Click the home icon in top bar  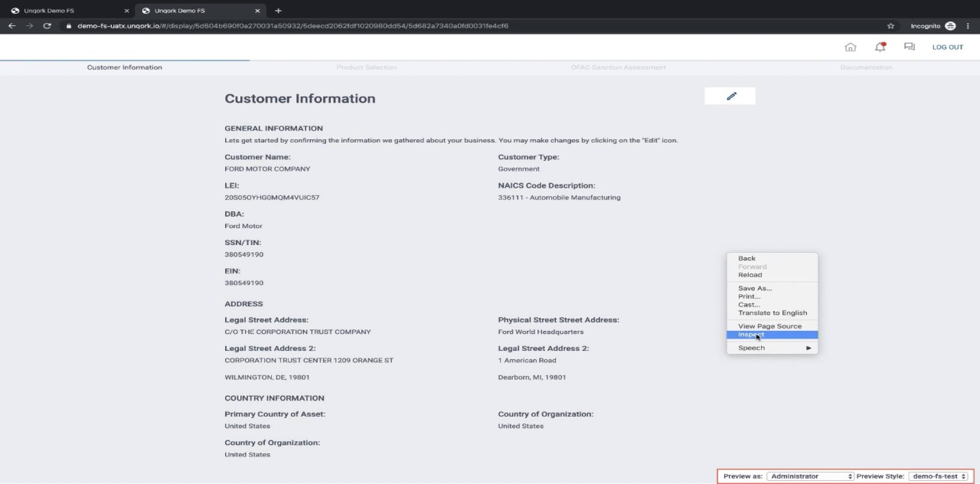850,47
